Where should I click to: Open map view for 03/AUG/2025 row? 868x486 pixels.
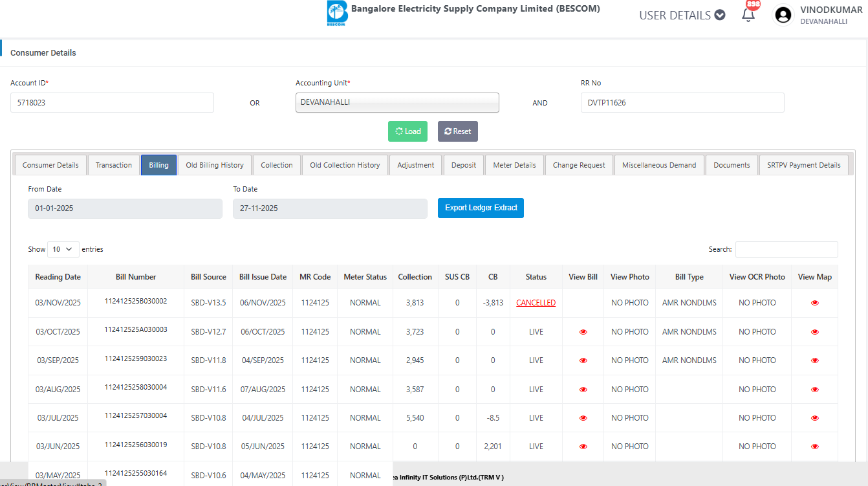point(814,390)
